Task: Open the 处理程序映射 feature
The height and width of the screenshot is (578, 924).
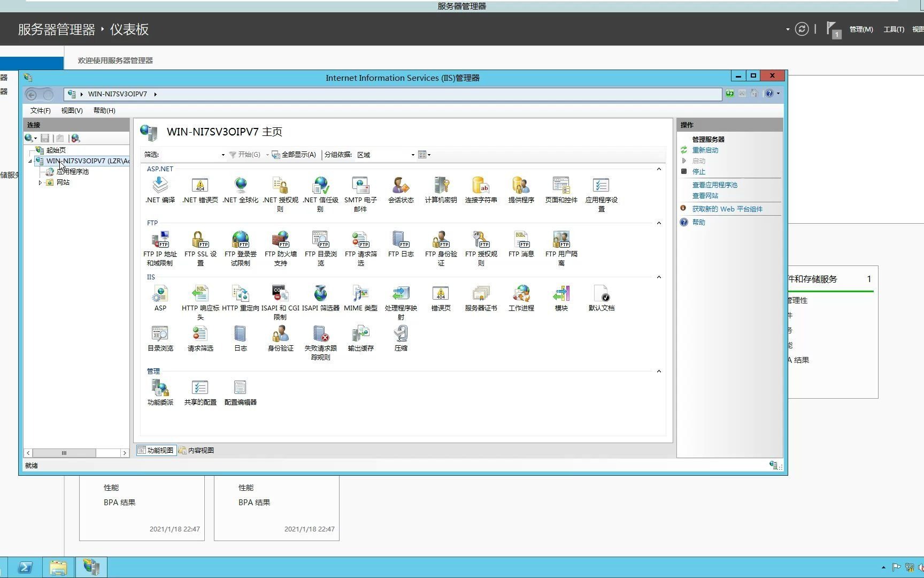Action: pyautogui.click(x=401, y=303)
